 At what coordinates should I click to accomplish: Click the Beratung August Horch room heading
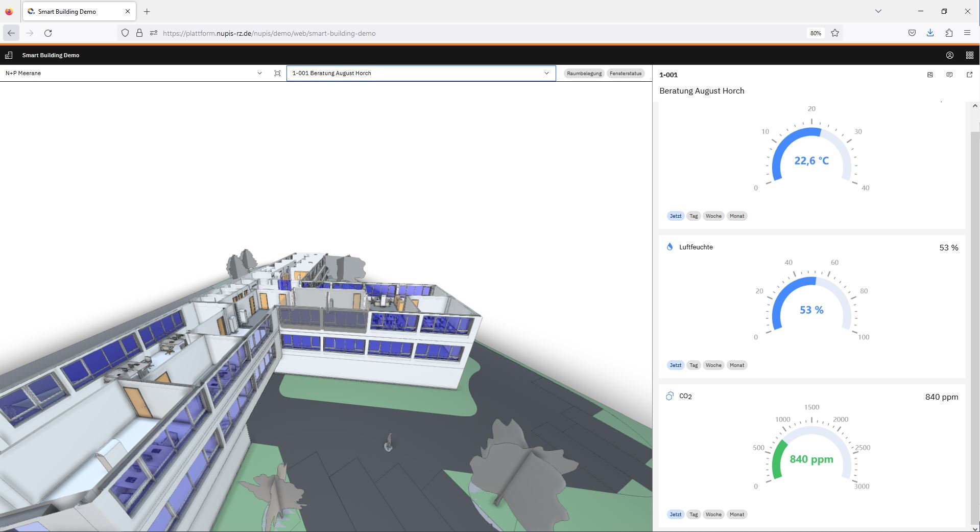point(702,91)
